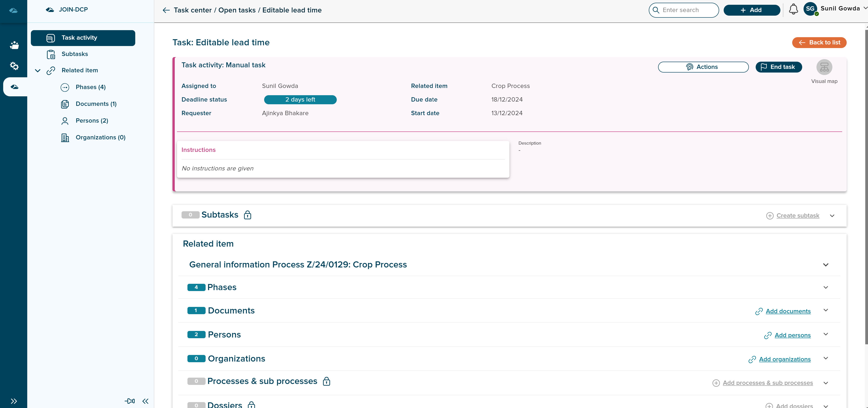Open Documents (1) in sidebar

(96, 104)
